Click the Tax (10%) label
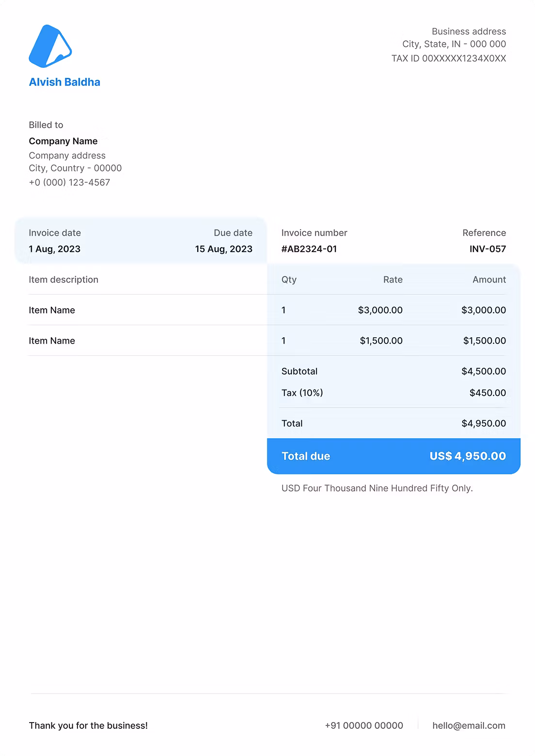This screenshot has height=756, width=535. 302,393
